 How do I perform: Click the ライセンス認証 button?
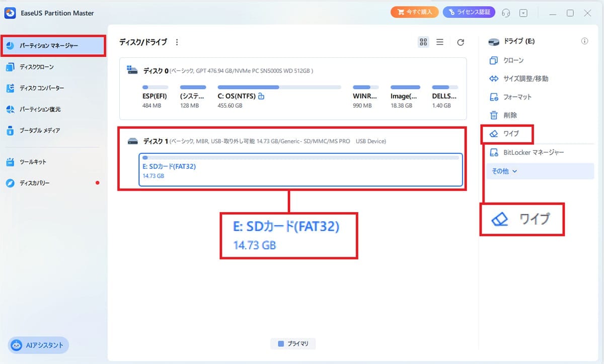click(x=469, y=12)
